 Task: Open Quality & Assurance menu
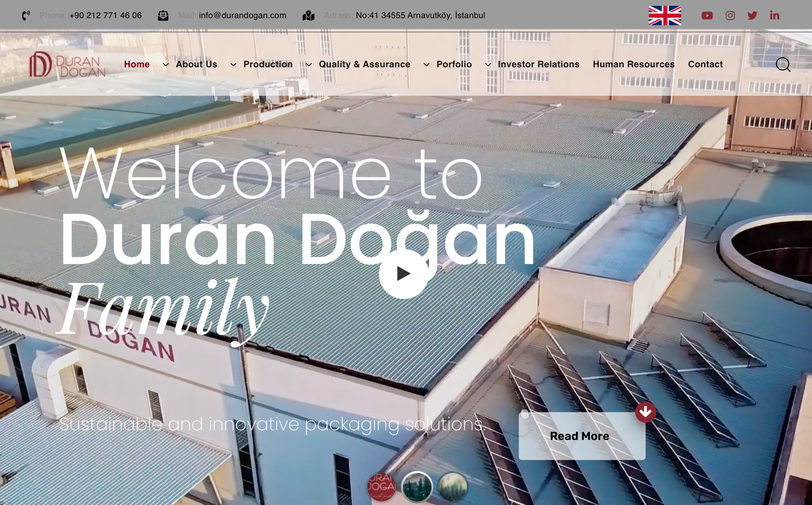coord(364,64)
